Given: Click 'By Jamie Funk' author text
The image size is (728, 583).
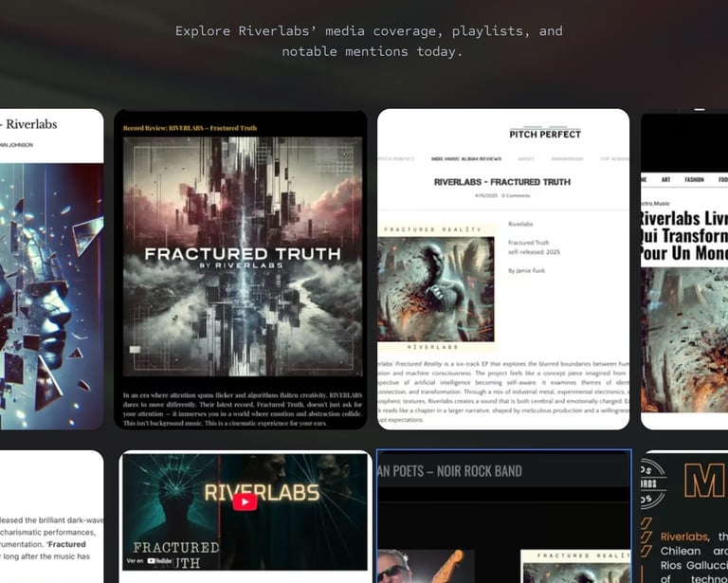Looking at the screenshot, I should pos(526,270).
